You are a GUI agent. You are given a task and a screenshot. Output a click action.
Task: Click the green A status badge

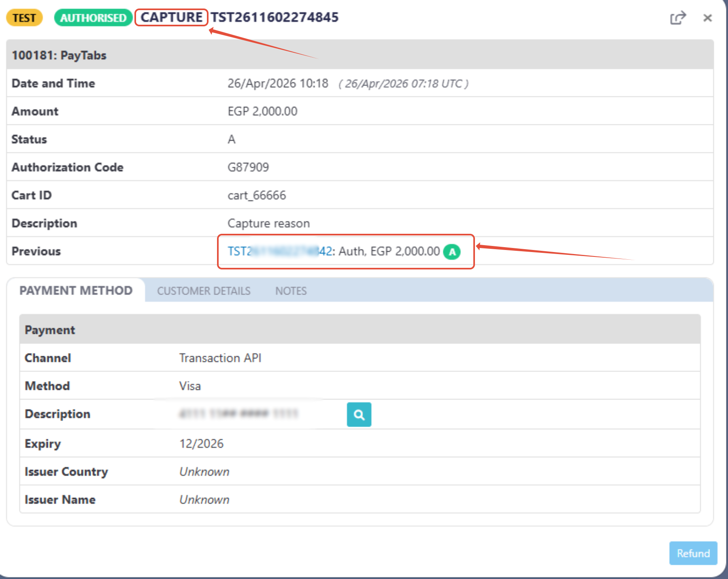[x=452, y=252]
